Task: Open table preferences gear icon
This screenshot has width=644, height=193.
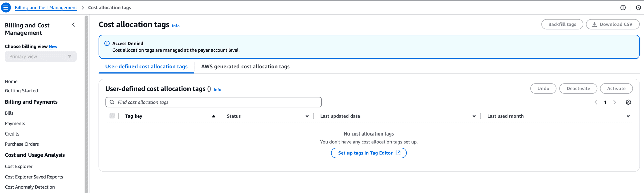Action: pyautogui.click(x=628, y=102)
